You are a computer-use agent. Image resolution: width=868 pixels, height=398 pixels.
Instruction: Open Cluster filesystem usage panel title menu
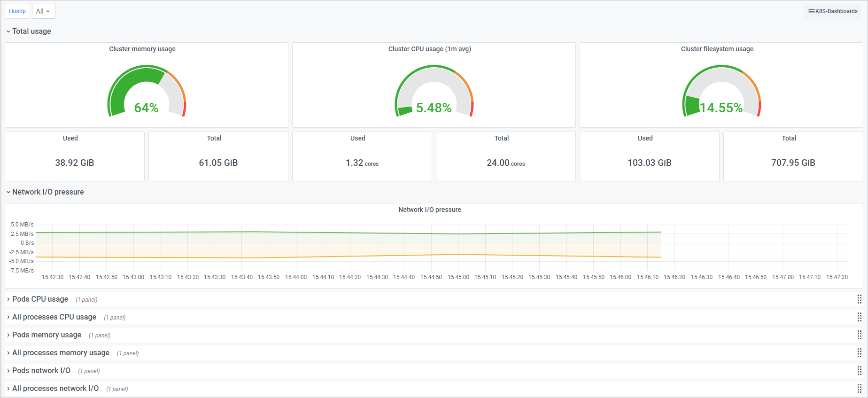pos(717,49)
